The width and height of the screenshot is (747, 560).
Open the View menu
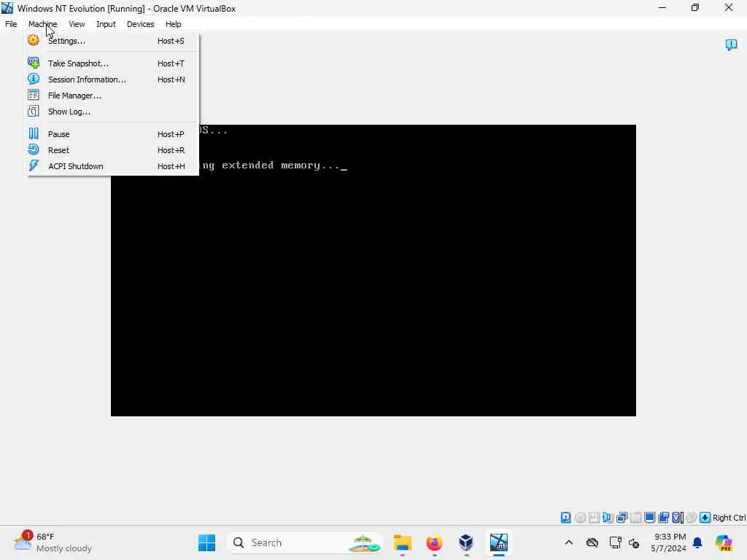point(76,24)
